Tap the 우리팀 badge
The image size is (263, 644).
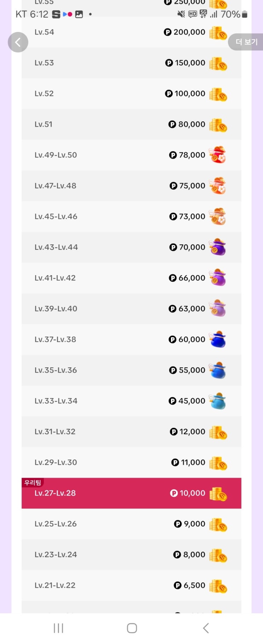pyautogui.click(x=33, y=483)
